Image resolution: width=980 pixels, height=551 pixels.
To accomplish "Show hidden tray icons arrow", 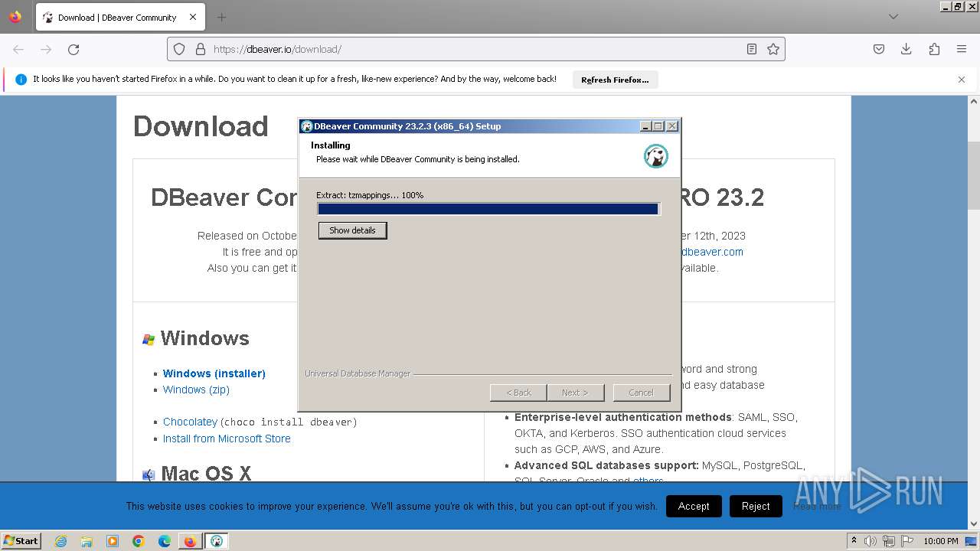I will [854, 541].
